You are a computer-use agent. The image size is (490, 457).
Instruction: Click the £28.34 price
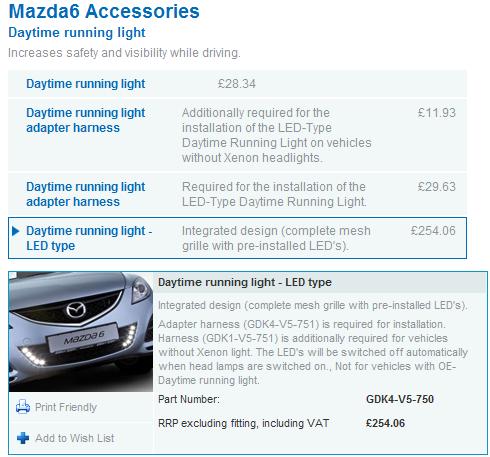pyautogui.click(x=237, y=84)
